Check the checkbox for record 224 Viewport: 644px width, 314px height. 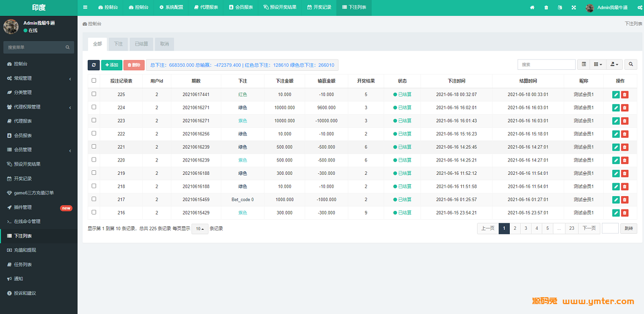point(94,107)
